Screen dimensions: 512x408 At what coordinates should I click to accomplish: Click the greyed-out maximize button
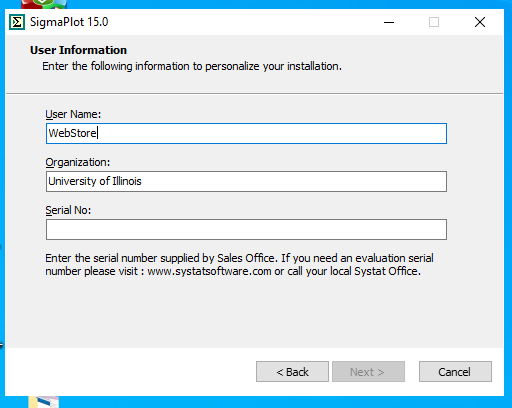[434, 22]
